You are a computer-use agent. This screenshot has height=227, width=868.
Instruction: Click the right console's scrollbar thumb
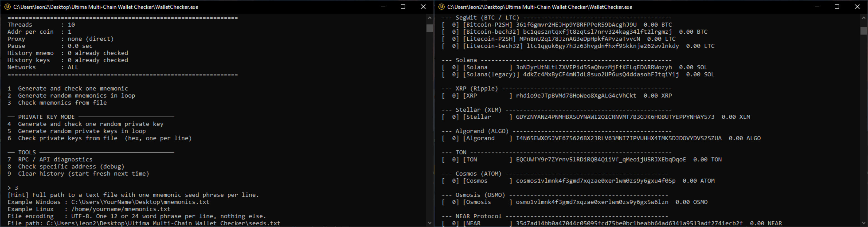click(x=864, y=31)
